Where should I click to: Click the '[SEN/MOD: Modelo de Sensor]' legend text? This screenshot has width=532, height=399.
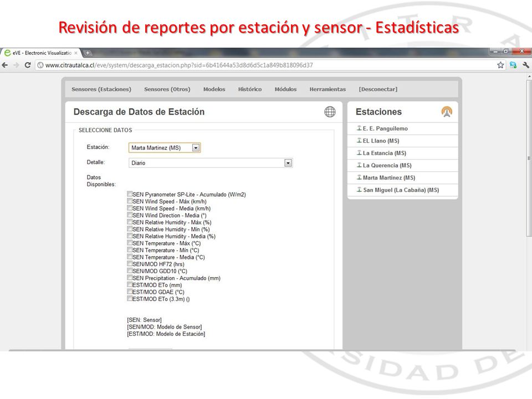click(x=164, y=327)
